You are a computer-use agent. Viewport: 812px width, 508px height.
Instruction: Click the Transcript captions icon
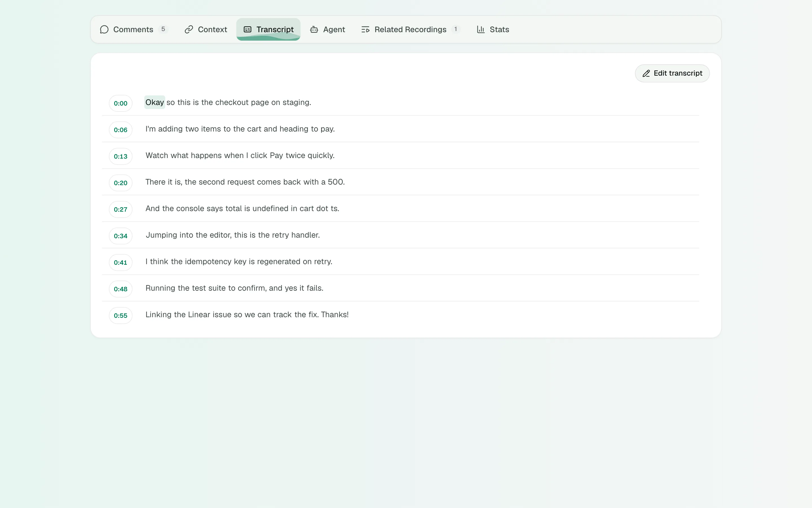point(248,30)
